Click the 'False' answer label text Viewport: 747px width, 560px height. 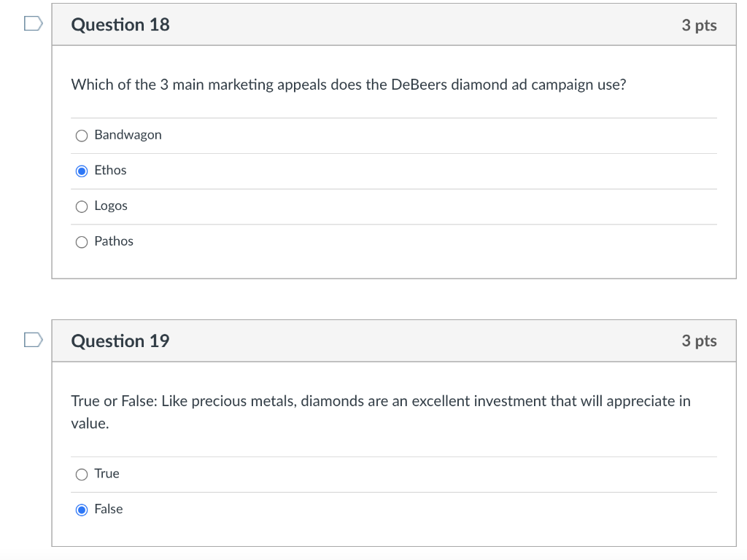pos(109,509)
